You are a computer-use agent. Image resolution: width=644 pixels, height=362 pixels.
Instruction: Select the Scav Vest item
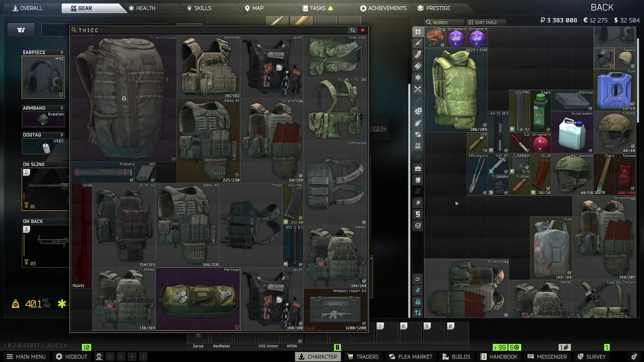click(336, 55)
